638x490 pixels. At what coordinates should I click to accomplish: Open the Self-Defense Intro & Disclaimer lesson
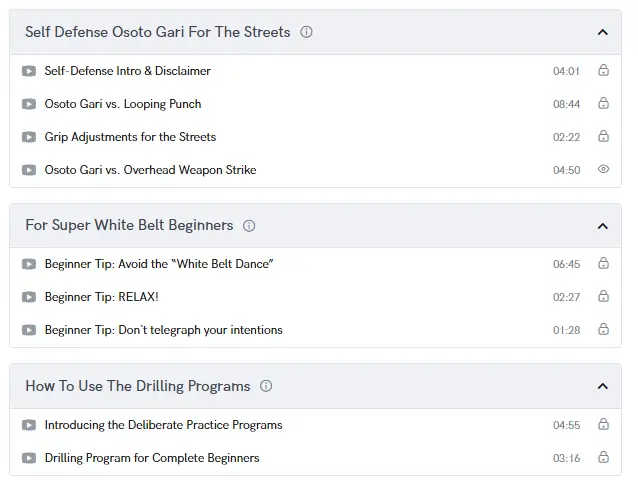pos(127,71)
